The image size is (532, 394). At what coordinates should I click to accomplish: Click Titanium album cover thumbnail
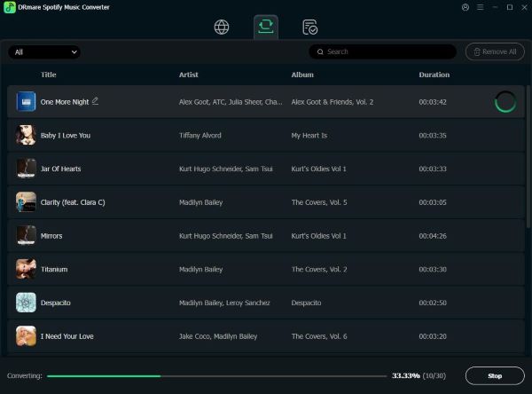[x=26, y=269]
